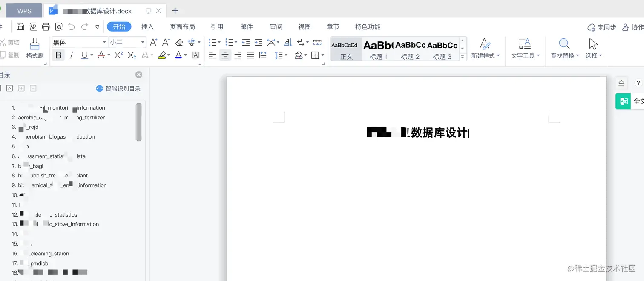Click the Print icon
Viewport: 644px width, 281px height.
click(x=46, y=27)
